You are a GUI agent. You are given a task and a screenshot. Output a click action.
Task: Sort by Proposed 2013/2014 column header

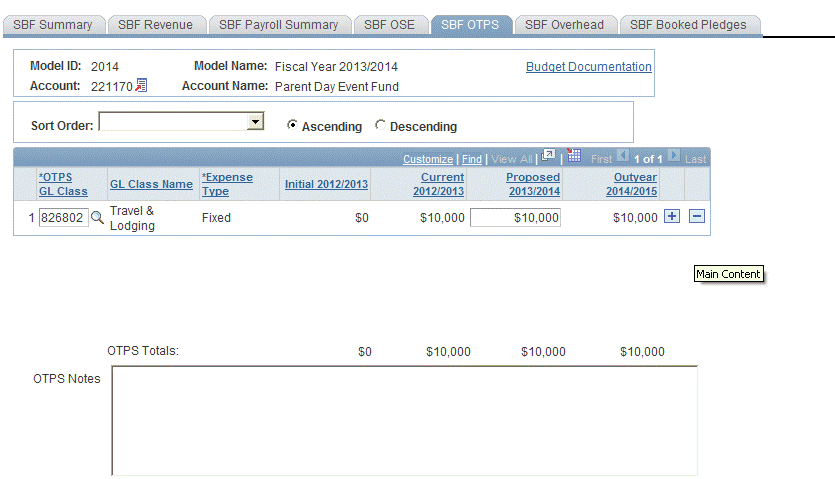pyautogui.click(x=532, y=184)
